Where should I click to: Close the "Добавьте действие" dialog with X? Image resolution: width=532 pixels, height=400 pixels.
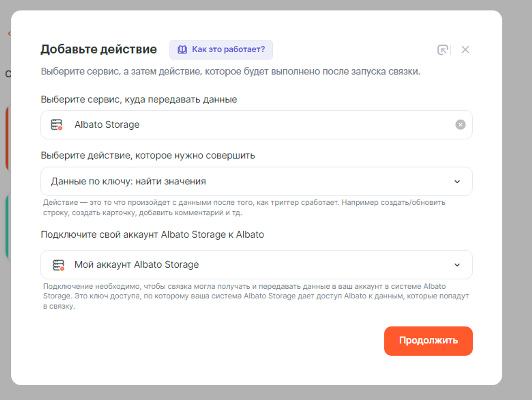(465, 49)
